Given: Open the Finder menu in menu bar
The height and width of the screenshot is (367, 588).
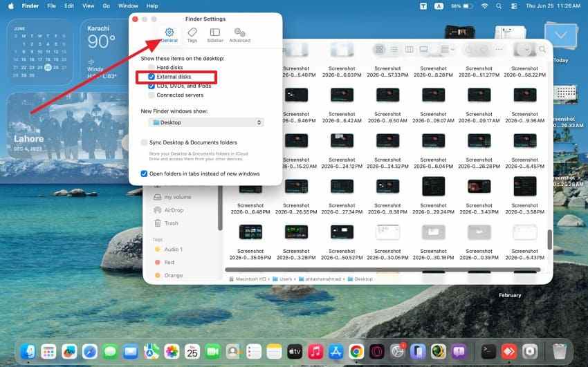Looking at the screenshot, I should click(x=30, y=6).
